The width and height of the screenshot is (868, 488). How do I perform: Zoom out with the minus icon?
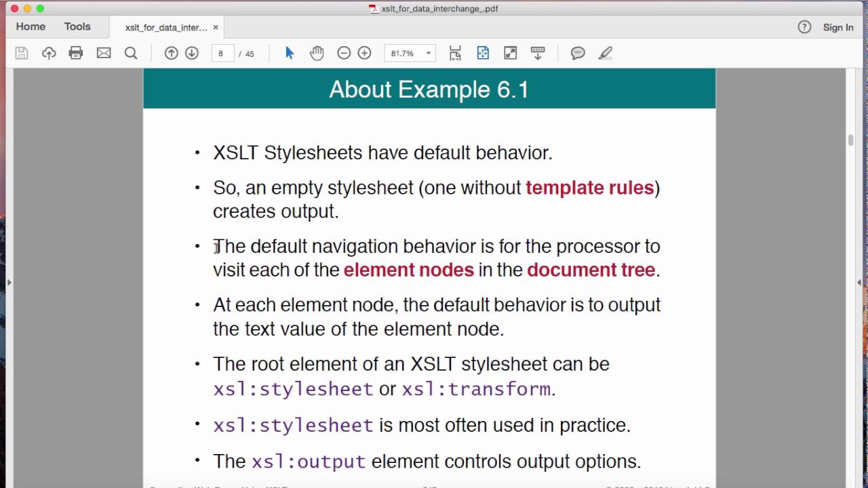(x=344, y=53)
